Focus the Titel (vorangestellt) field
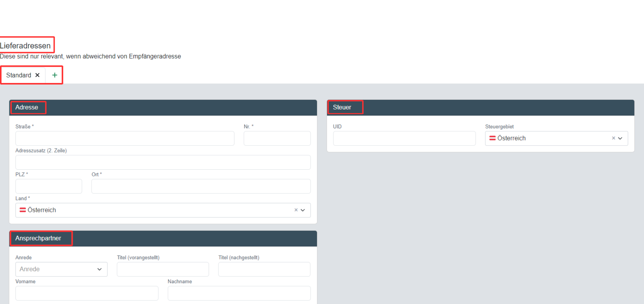Screen dimensions: 644x304 pos(163,269)
